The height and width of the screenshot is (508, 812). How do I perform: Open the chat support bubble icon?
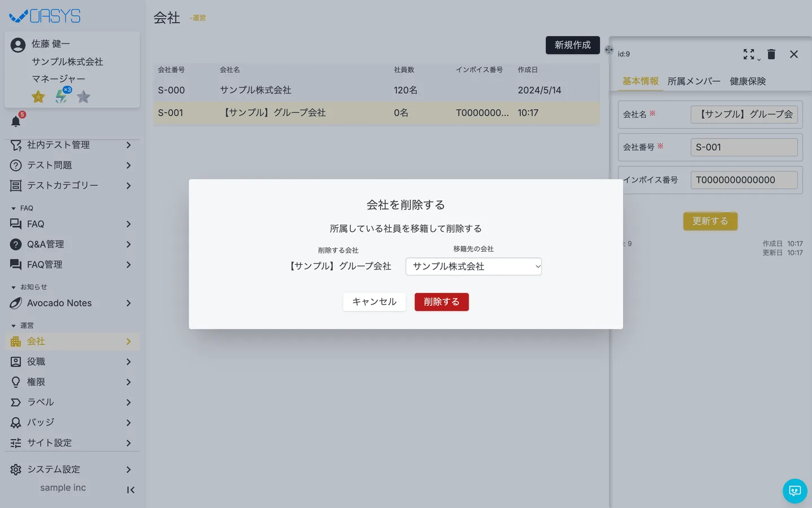(x=795, y=491)
